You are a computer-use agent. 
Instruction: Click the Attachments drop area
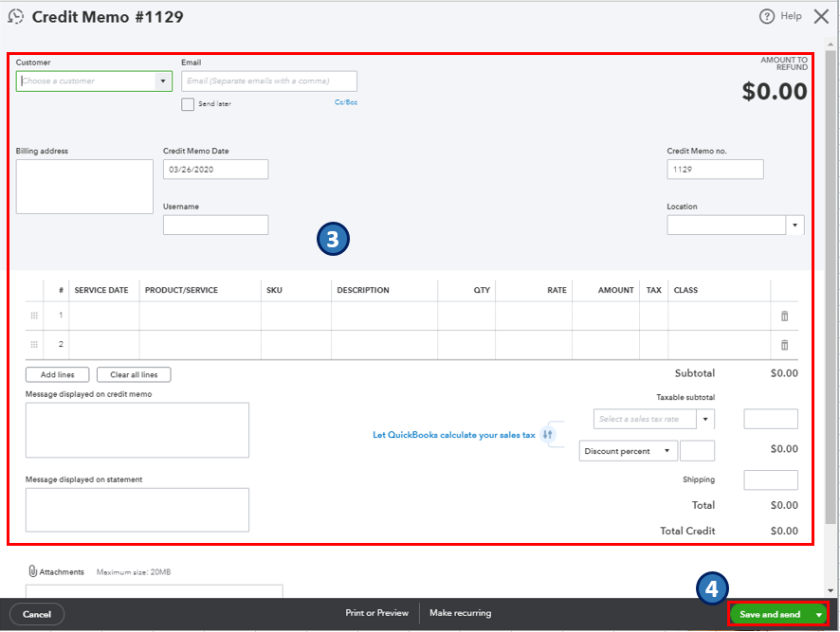click(155, 591)
